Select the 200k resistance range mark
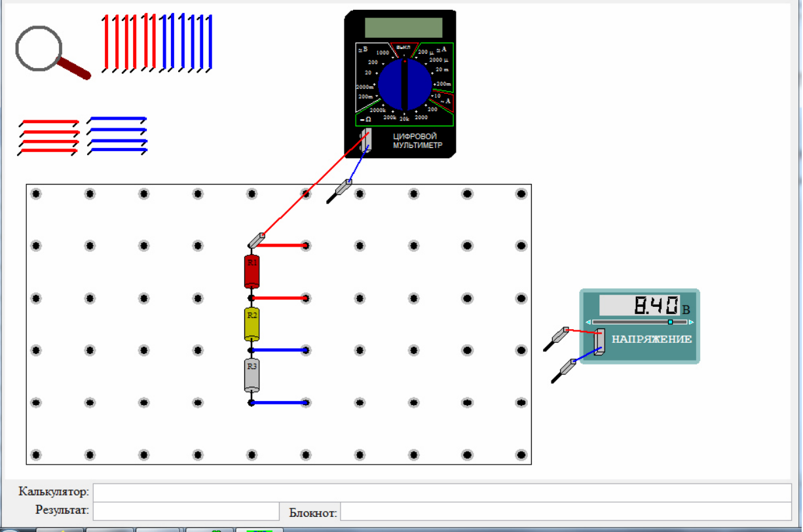This screenshot has height=532, width=803. pos(390,117)
